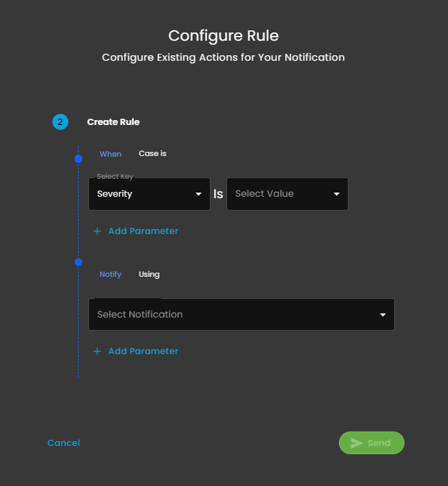448x486 pixels.
Task: Add a parameter to the Notify section
Action: (143, 351)
